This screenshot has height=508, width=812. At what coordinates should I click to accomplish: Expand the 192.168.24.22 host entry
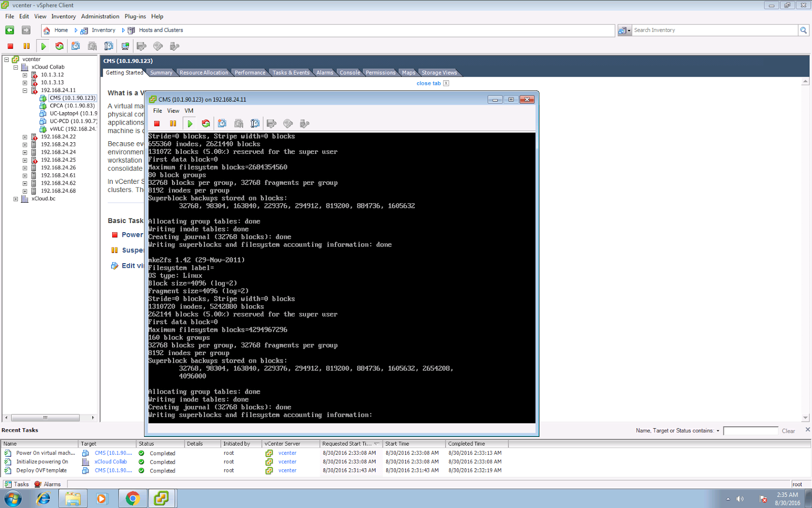(25, 136)
